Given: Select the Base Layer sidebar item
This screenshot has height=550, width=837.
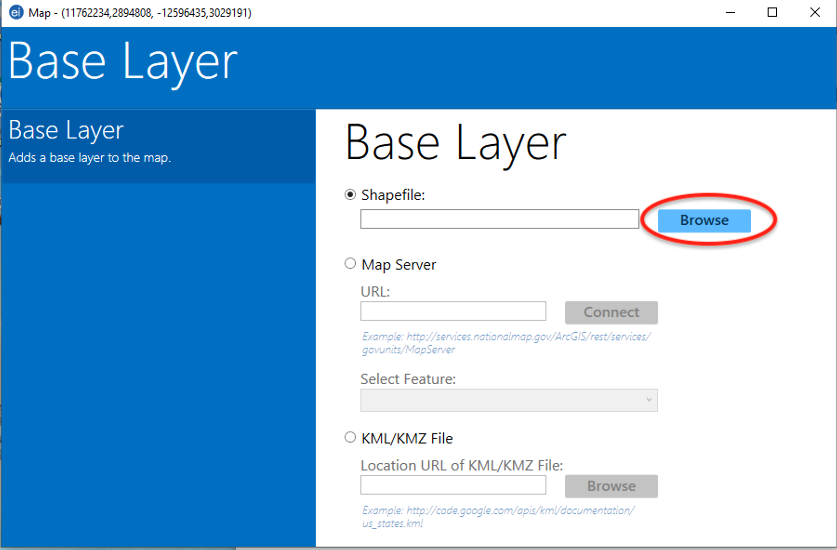Looking at the screenshot, I should tap(159, 146).
